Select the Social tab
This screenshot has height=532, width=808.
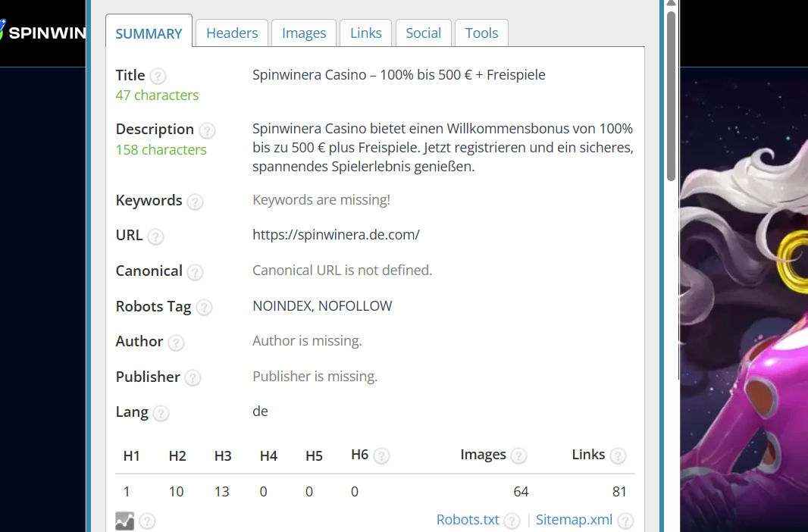coord(423,33)
